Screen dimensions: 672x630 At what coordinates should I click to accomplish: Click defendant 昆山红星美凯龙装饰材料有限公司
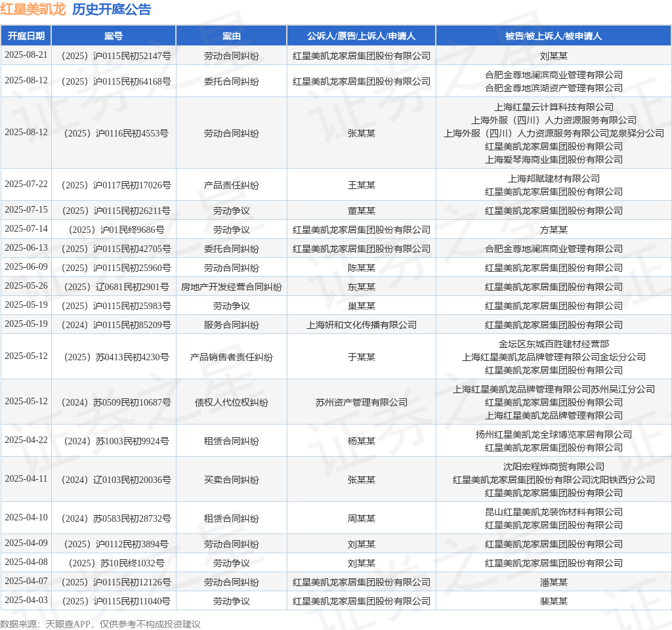point(554,512)
